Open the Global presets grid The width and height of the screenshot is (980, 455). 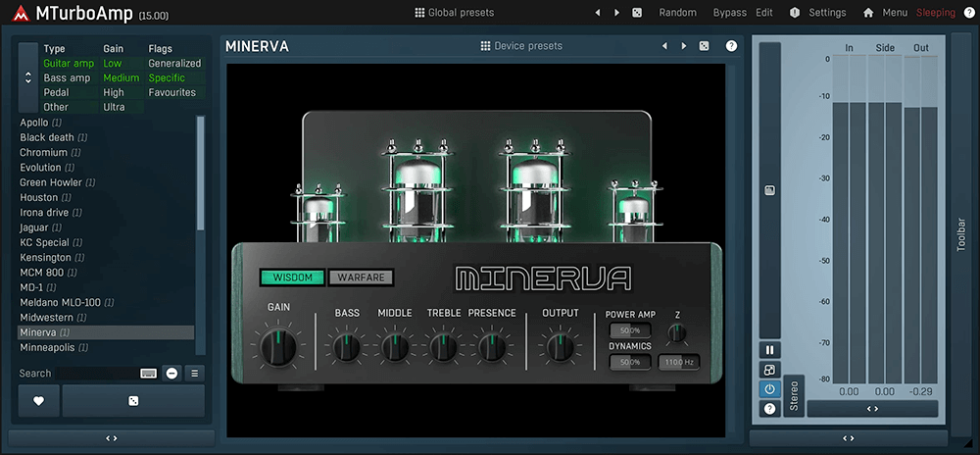(455, 13)
